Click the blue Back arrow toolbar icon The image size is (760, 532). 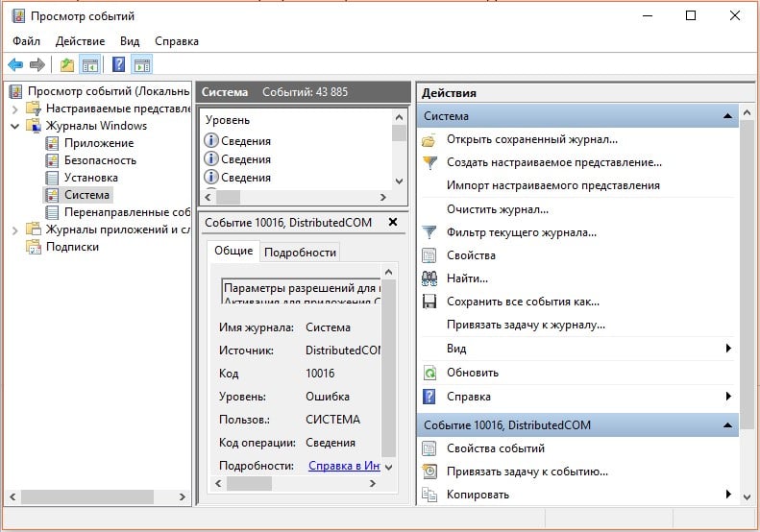[x=15, y=64]
